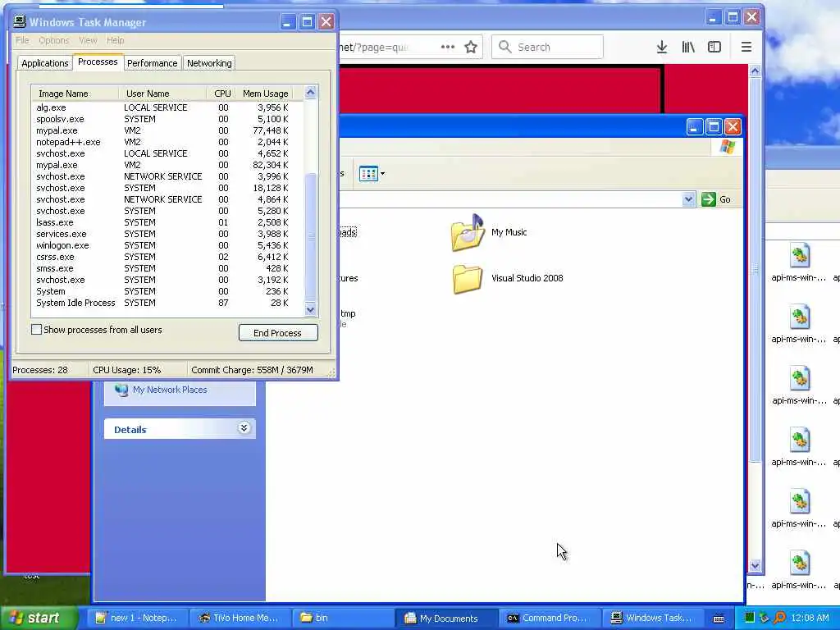Screen dimensions: 840x630
Task: Switch to TiVo Home Media taskbar button
Action: tap(240, 618)
